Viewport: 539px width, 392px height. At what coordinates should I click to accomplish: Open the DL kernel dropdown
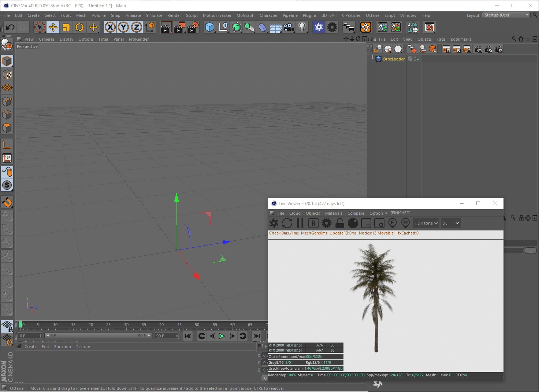click(x=450, y=223)
